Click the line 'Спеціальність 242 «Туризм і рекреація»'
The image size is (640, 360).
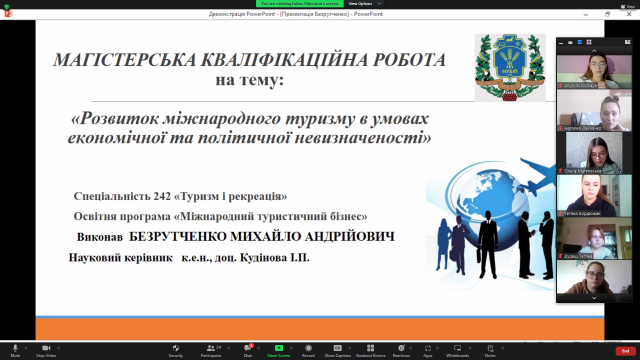click(180, 196)
